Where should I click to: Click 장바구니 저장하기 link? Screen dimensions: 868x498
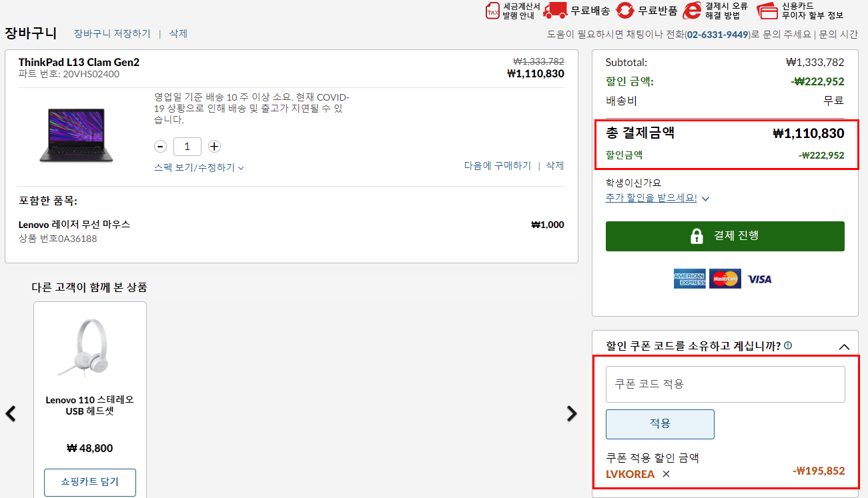112,33
